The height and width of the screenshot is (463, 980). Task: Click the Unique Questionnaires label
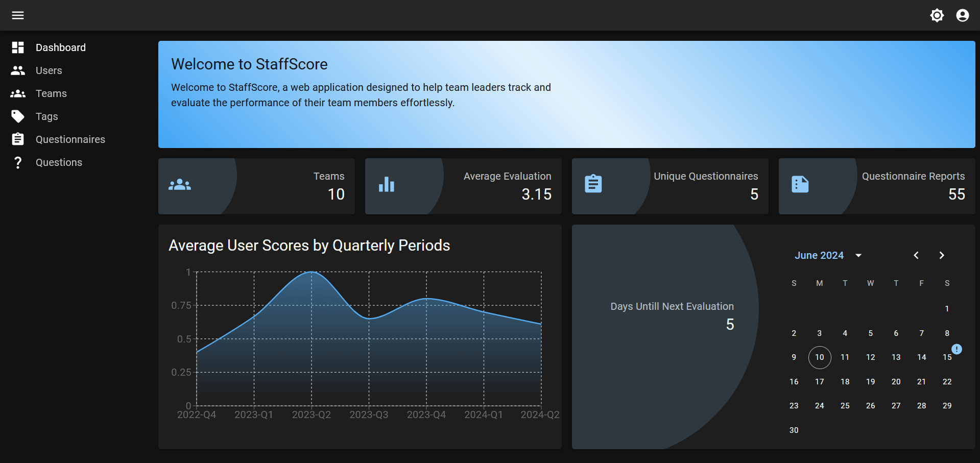706,176
